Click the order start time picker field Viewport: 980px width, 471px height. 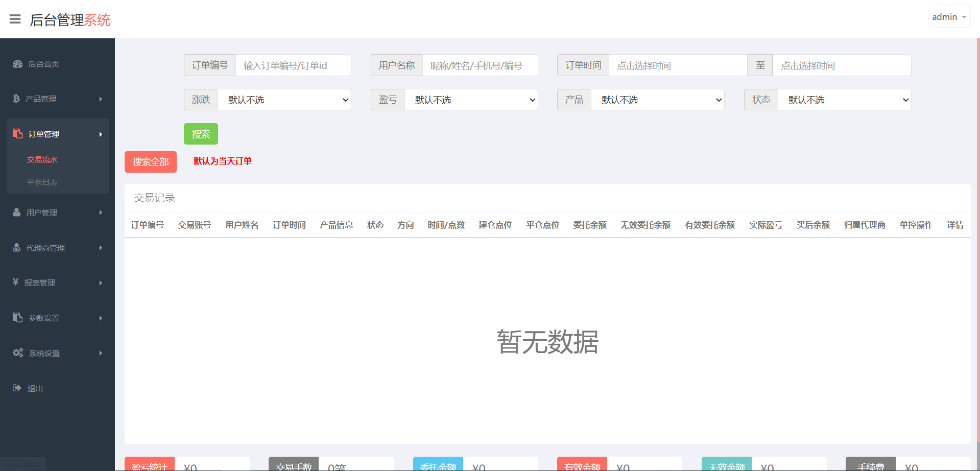678,65
